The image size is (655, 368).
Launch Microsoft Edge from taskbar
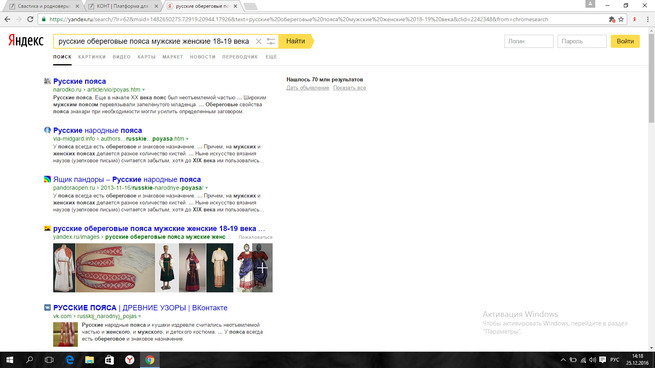click(69, 360)
